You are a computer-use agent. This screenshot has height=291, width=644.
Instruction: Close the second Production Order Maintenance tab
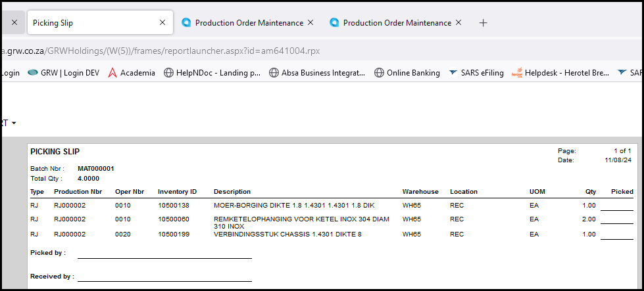[x=458, y=22]
